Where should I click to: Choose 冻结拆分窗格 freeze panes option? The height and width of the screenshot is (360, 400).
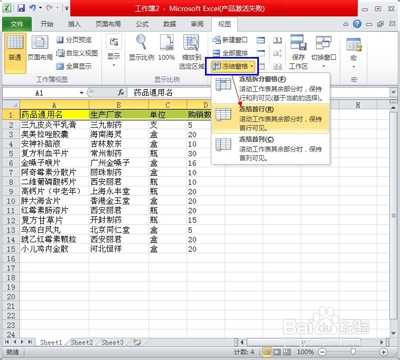(x=270, y=88)
